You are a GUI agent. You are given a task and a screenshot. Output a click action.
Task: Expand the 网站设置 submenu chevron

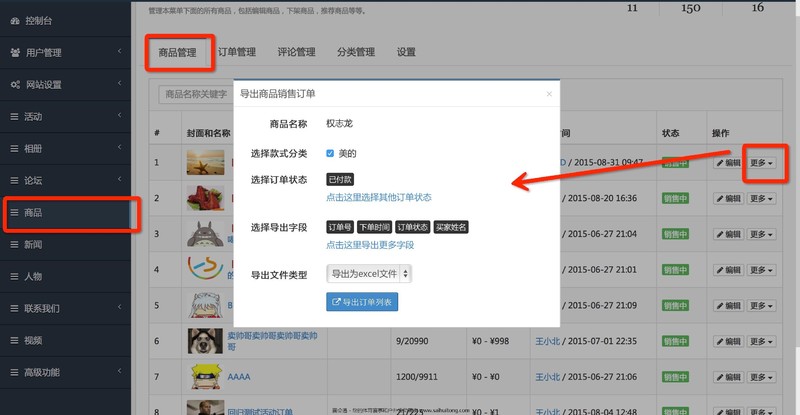coord(119,83)
